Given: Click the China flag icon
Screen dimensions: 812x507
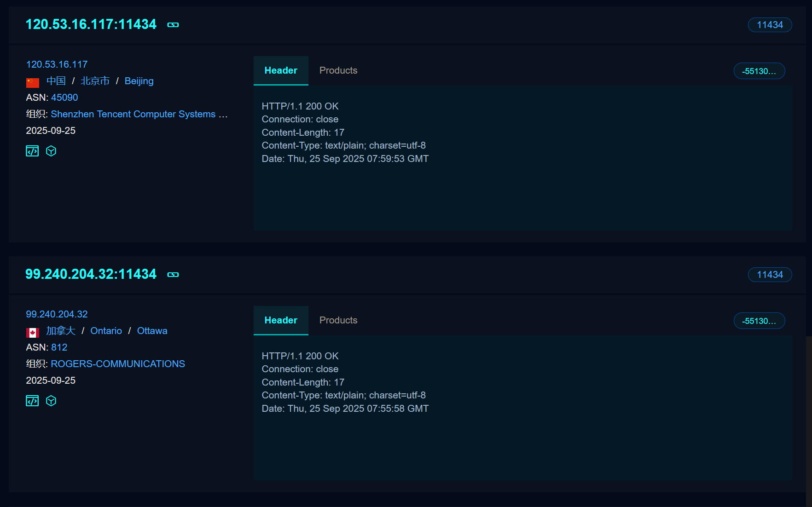Looking at the screenshot, I should (33, 82).
